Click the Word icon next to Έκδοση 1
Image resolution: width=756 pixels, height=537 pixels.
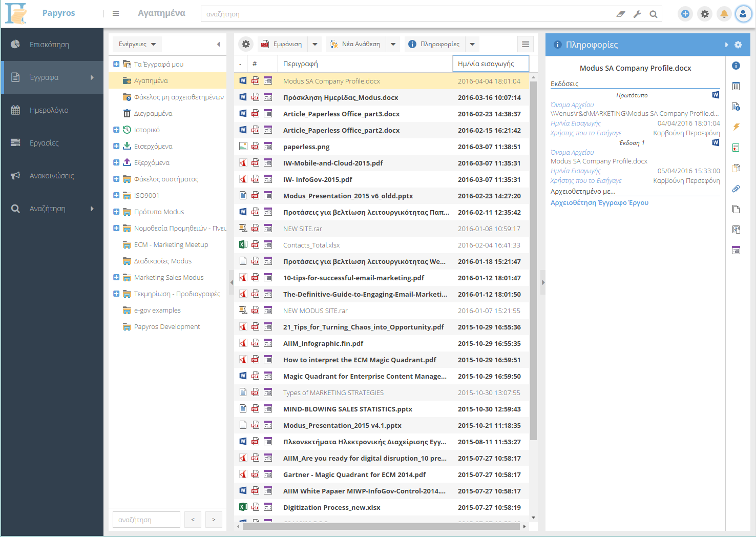[716, 142]
